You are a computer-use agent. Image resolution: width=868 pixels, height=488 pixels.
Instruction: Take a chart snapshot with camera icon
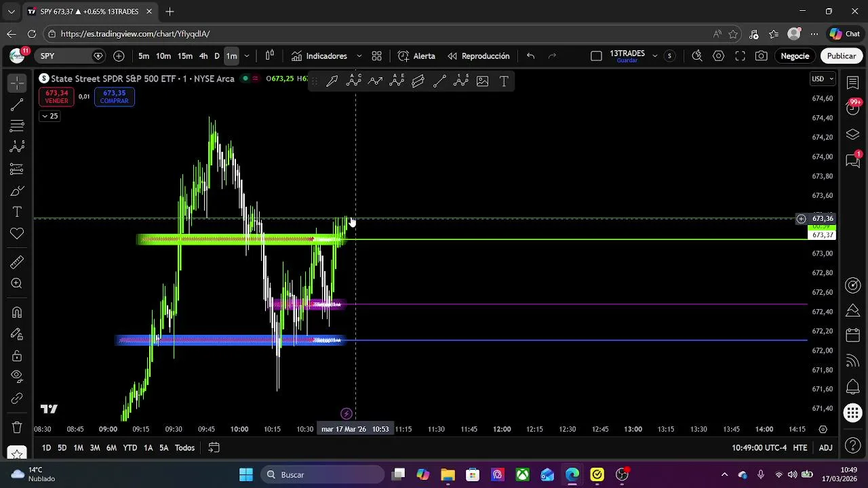pyautogui.click(x=762, y=56)
